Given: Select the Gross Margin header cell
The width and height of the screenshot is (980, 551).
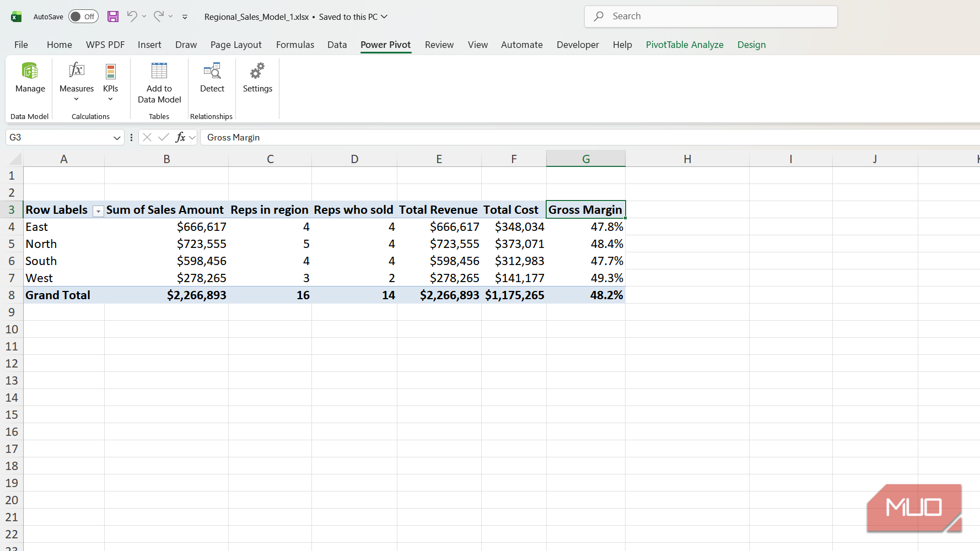Looking at the screenshot, I should [x=586, y=209].
